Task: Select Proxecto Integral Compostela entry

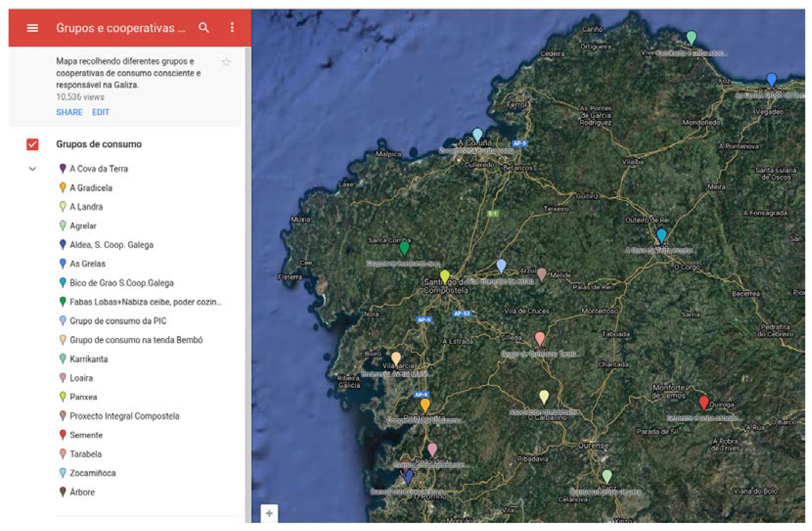Action: (124, 416)
